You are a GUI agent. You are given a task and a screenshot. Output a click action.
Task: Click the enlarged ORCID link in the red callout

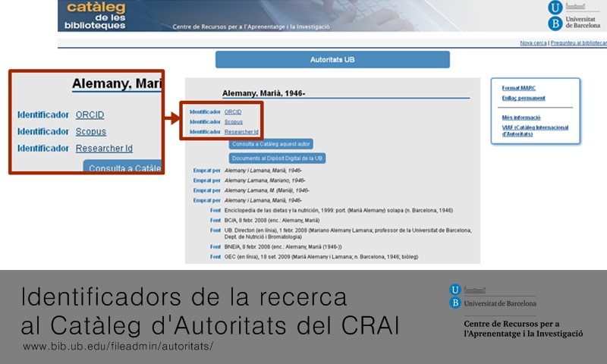(x=90, y=115)
